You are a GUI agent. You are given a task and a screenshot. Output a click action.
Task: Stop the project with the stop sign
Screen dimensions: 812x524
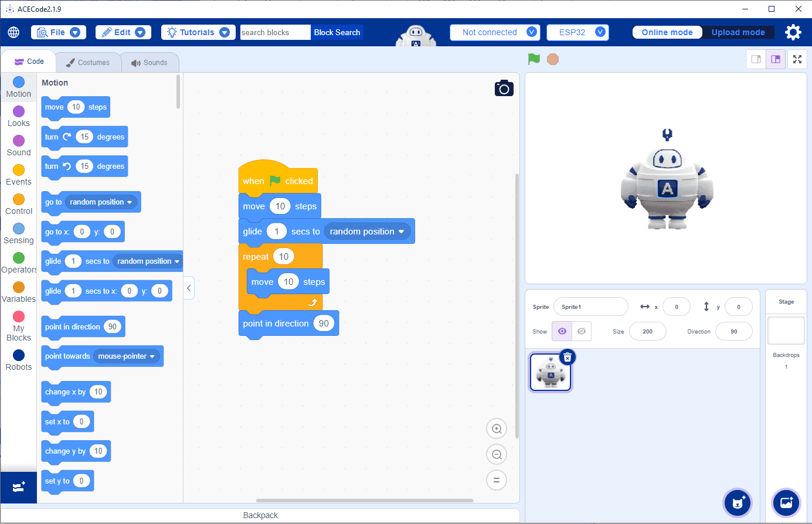tap(552, 59)
